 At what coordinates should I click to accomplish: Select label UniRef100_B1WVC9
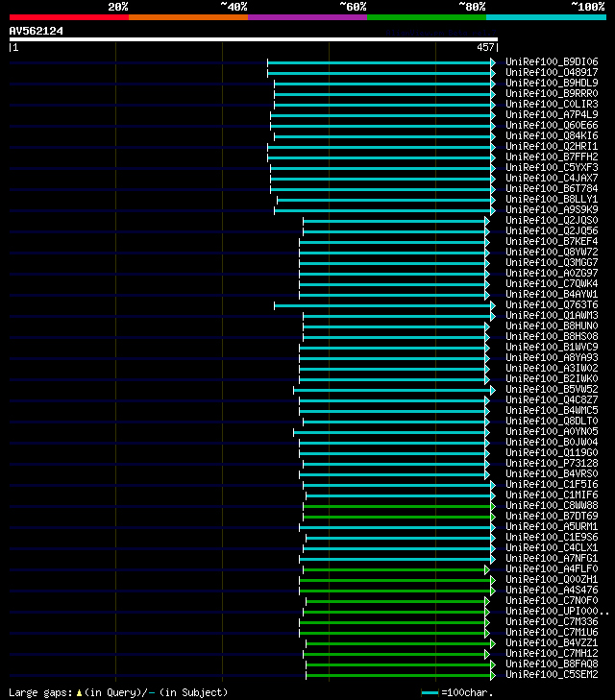(552, 347)
